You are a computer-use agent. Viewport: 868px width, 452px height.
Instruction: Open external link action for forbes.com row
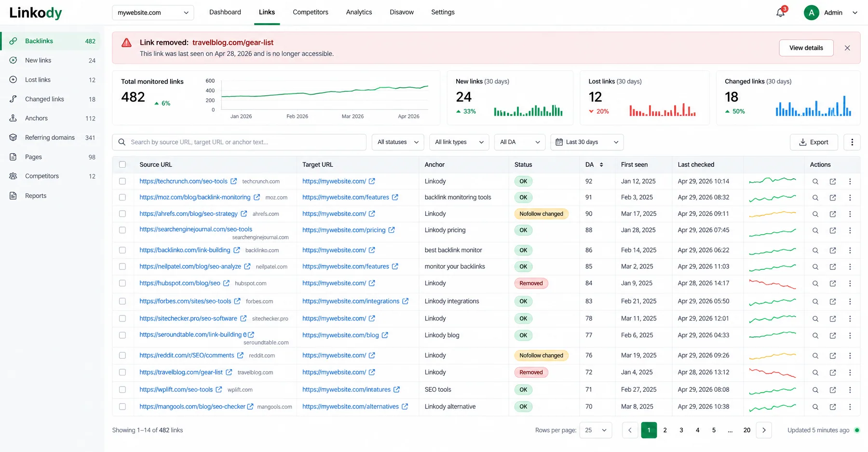point(833,302)
